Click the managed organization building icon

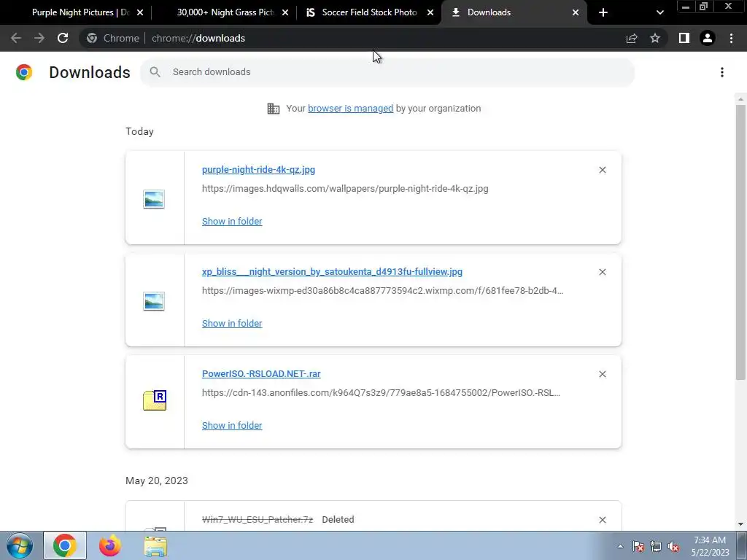(x=274, y=109)
